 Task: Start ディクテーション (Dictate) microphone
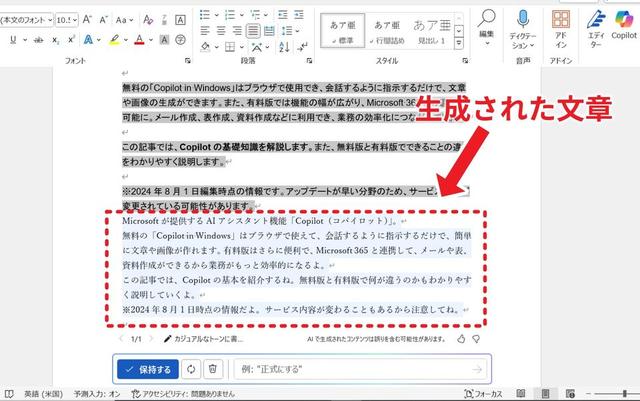coord(523,24)
